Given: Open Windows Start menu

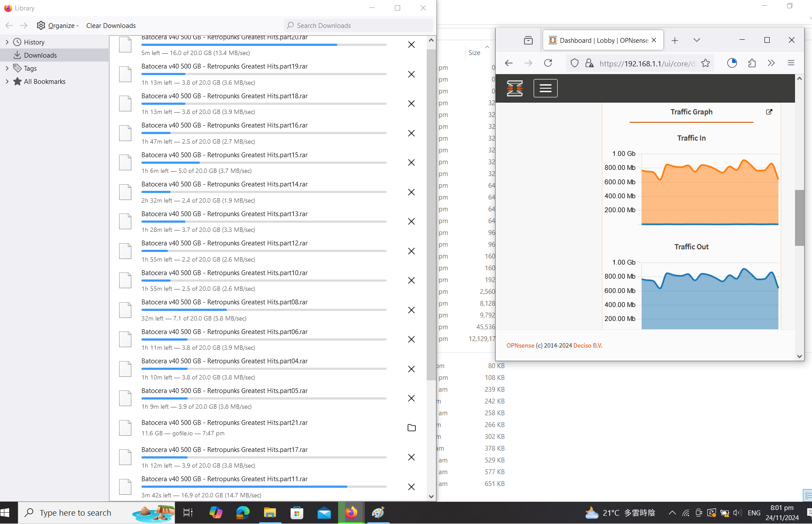Looking at the screenshot, I should pyautogui.click(x=6, y=513).
